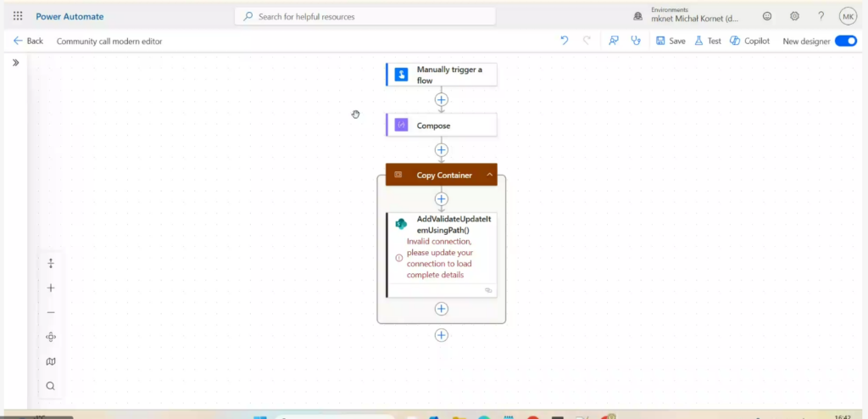Click the manual trigger blue icon
This screenshot has width=868, height=419.
(x=401, y=75)
